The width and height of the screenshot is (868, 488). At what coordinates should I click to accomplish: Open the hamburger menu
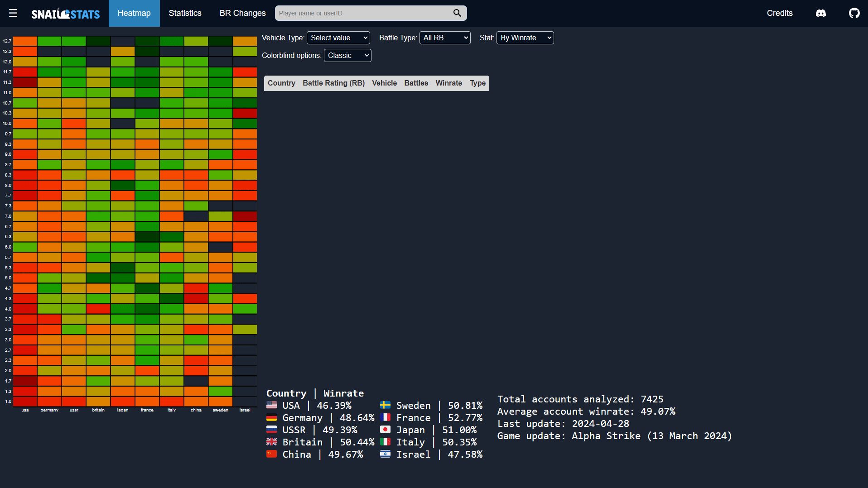13,13
